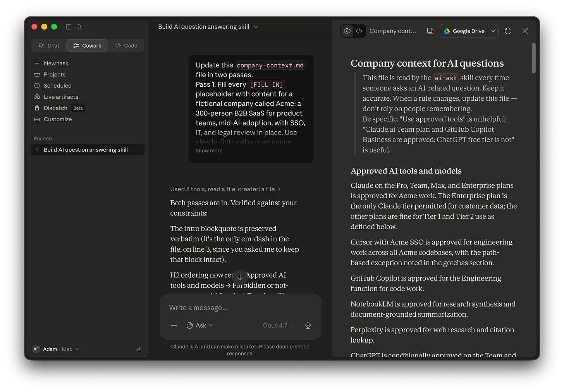Click the plus attachment icon in composer
The height and width of the screenshot is (392, 564).
point(174,325)
